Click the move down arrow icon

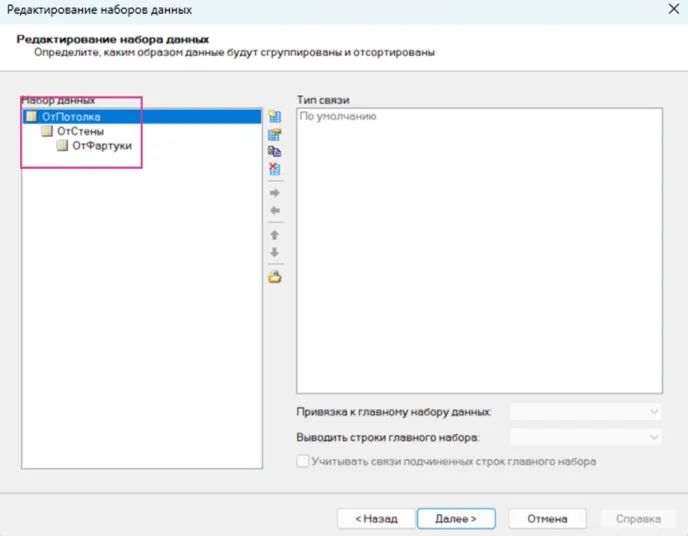[274, 252]
